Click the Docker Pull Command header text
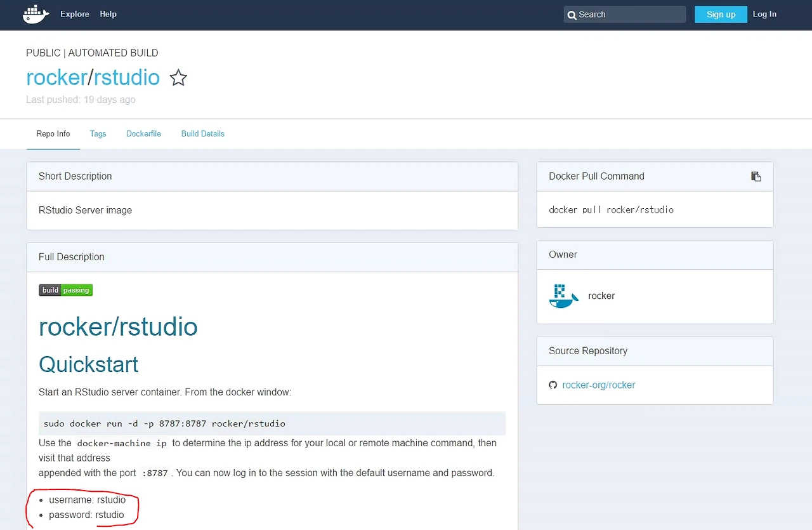 coord(596,176)
